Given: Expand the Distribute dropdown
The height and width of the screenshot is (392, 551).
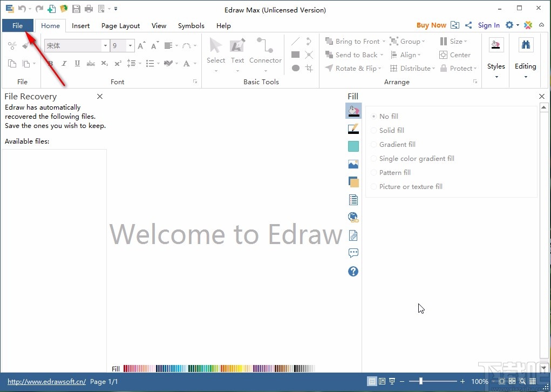Looking at the screenshot, I should coord(433,68).
